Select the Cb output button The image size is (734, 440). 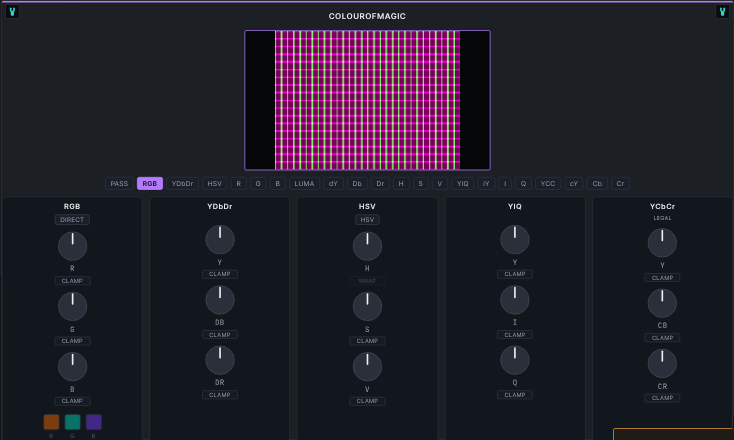pyautogui.click(x=597, y=183)
